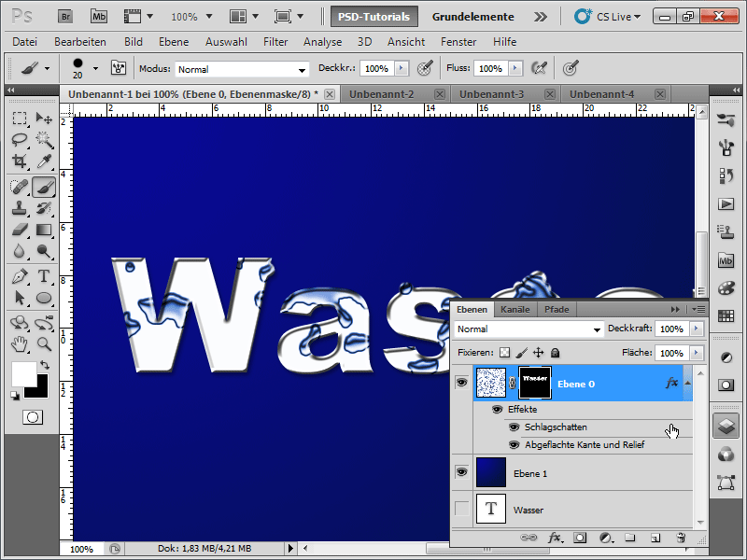Swap foreground and background colors

click(x=44, y=365)
